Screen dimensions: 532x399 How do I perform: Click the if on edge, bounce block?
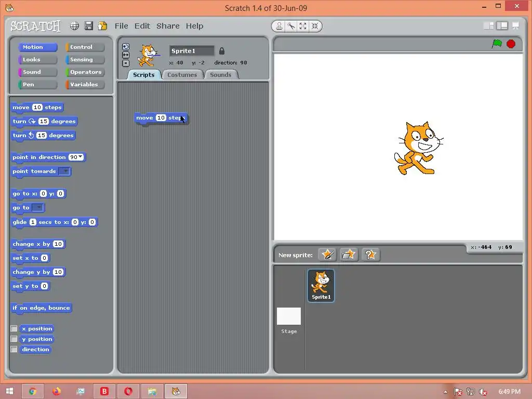(41, 308)
